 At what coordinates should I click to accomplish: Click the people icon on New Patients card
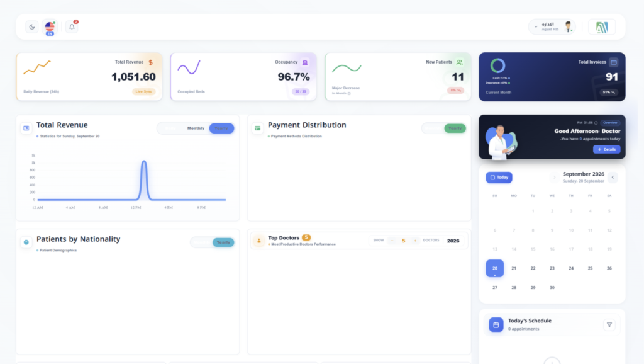coord(459,62)
